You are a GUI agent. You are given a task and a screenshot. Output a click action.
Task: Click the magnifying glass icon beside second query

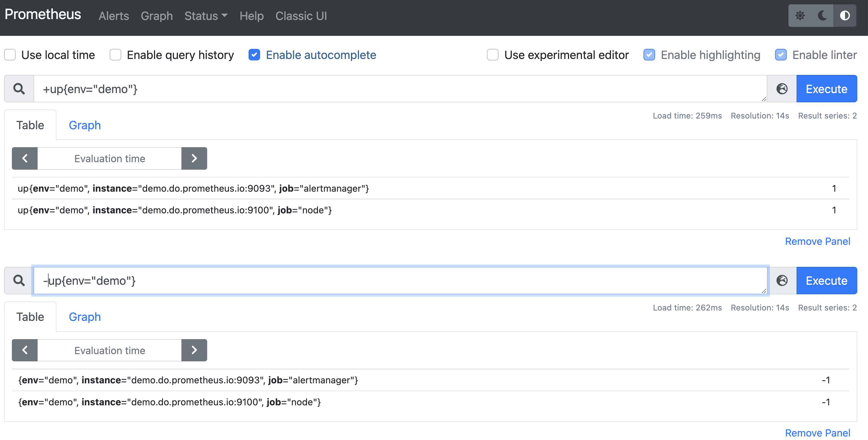click(19, 280)
